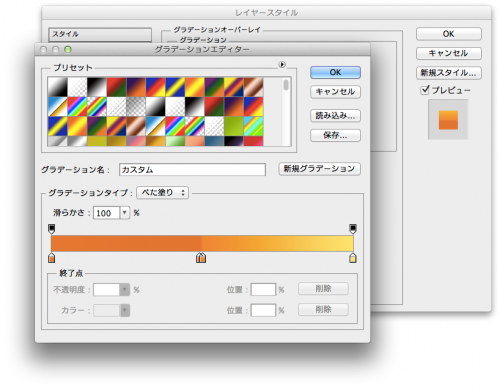This screenshot has height=391, width=500.
Task: Select the middle color stop
Action: [201, 258]
